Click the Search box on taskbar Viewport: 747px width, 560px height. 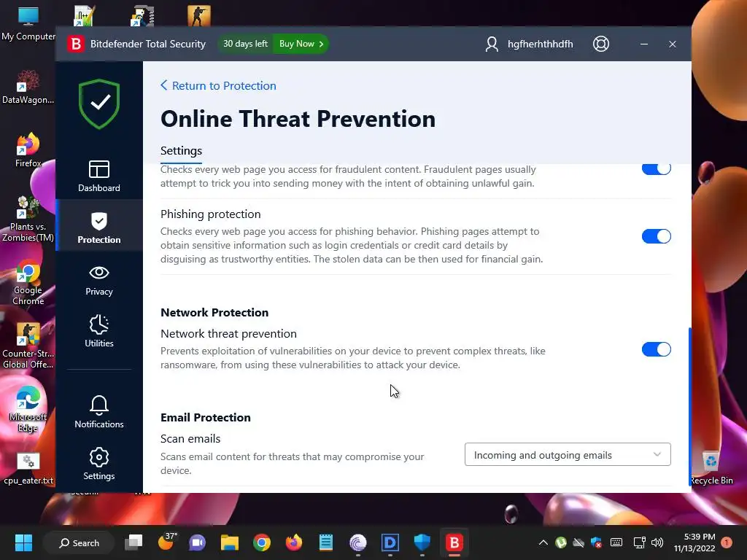(79, 542)
